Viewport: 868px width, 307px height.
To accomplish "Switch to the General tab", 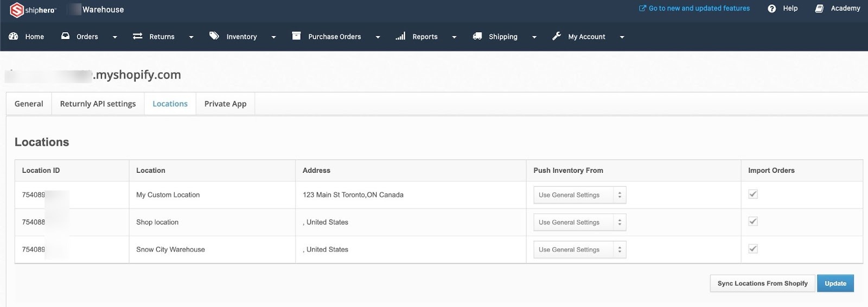I will (29, 104).
